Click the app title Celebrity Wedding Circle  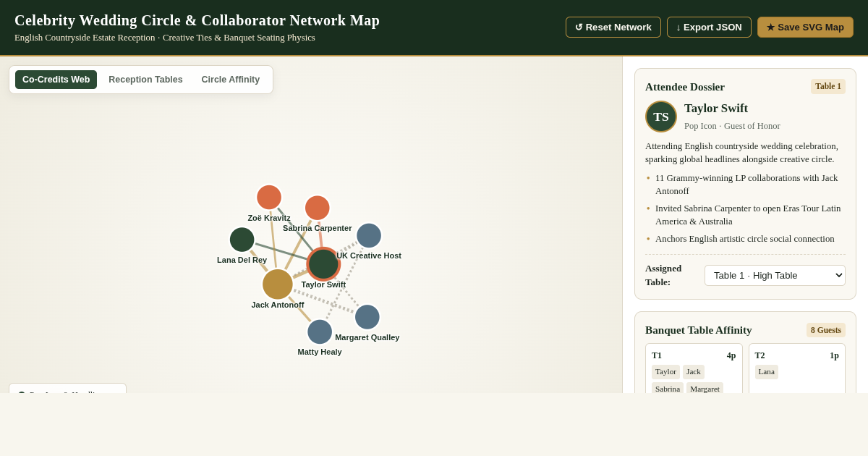(x=197, y=20)
